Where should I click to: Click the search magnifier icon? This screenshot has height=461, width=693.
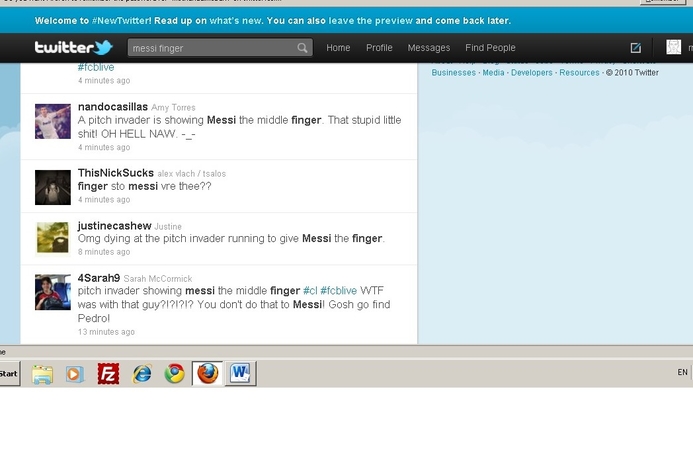[302, 48]
